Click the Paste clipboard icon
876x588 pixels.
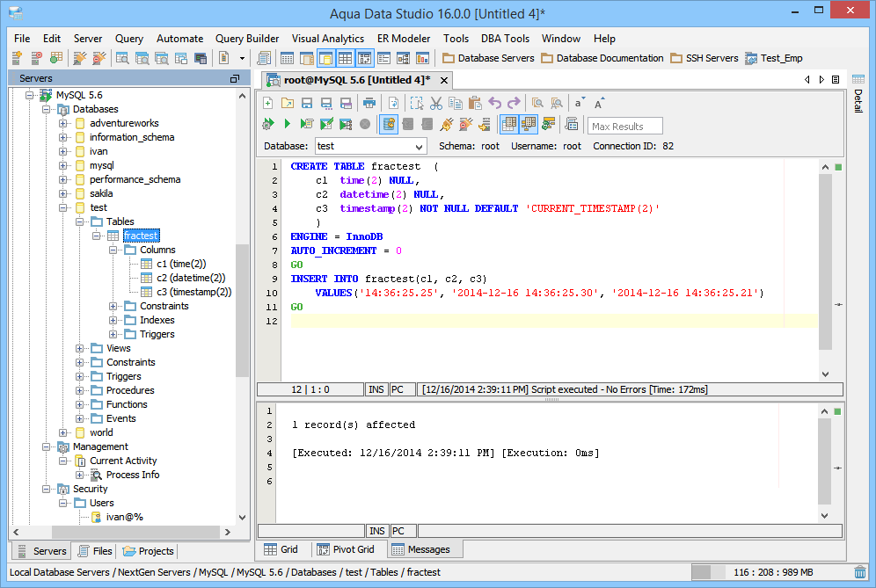pos(475,103)
